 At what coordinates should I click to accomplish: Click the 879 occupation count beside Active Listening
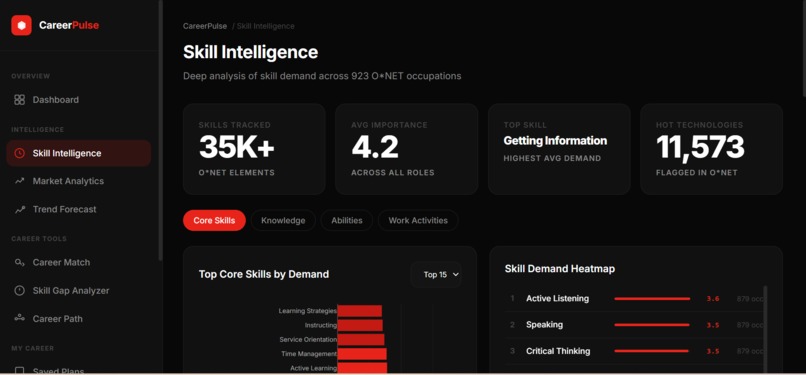(749, 298)
